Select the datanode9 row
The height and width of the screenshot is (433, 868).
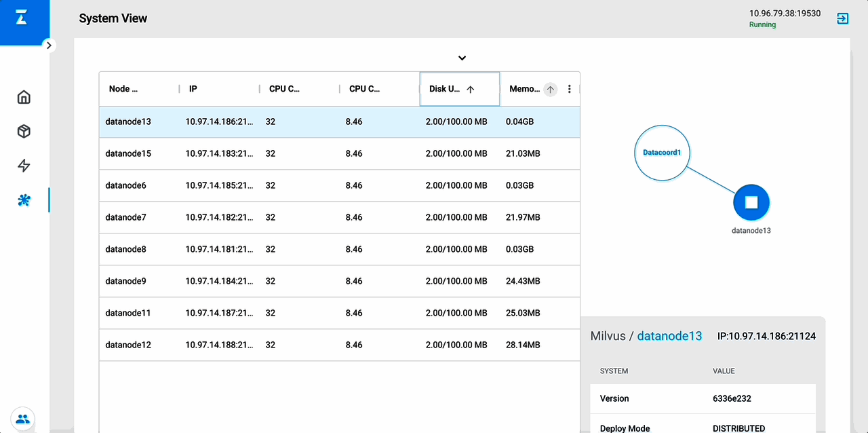pyautogui.click(x=339, y=281)
